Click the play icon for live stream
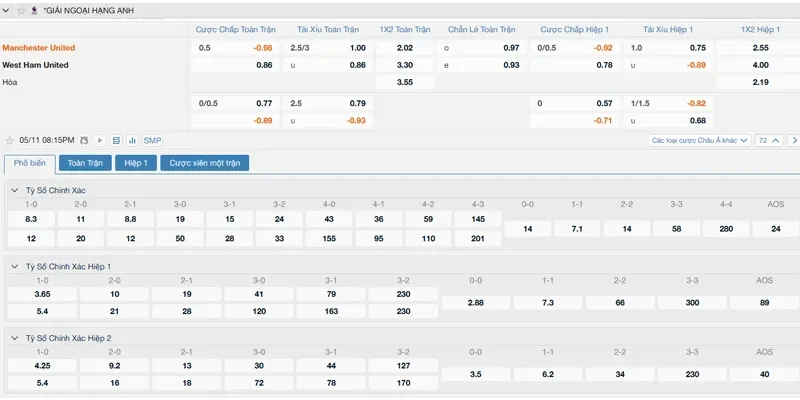Image resolution: width=800 pixels, height=400 pixels. tap(100, 141)
